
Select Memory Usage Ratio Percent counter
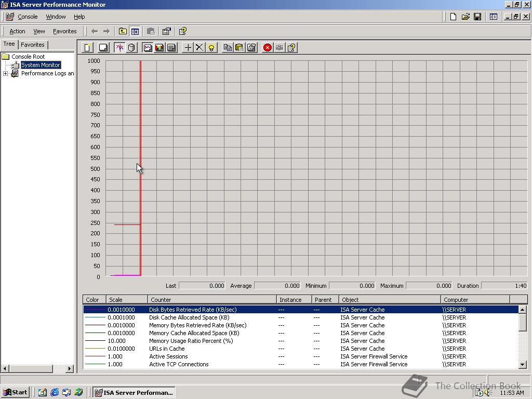coord(301,341)
